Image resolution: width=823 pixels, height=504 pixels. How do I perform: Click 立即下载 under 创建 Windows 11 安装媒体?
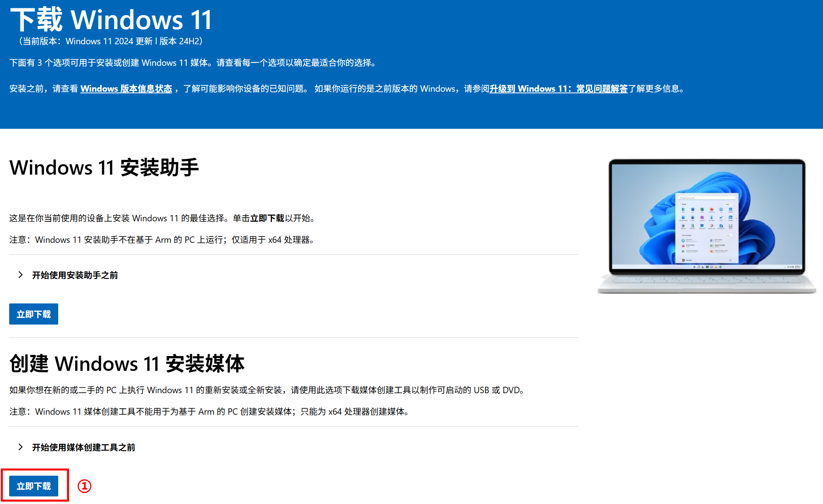point(33,486)
